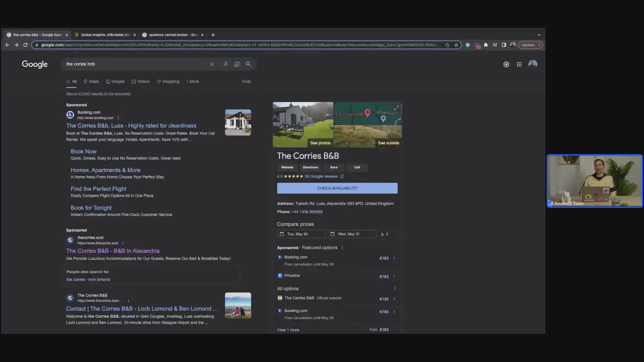Start voice search with microphone icon
The width and height of the screenshot is (644, 362).
tap(225, 64)
